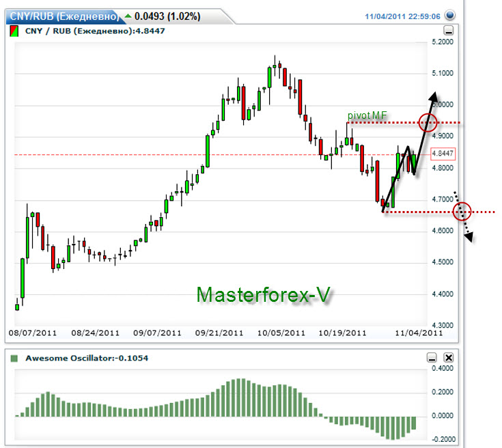Click the 11/04/2011 date axis label
The height and width of the screenshot is (448, 502).
pos(419,333)
